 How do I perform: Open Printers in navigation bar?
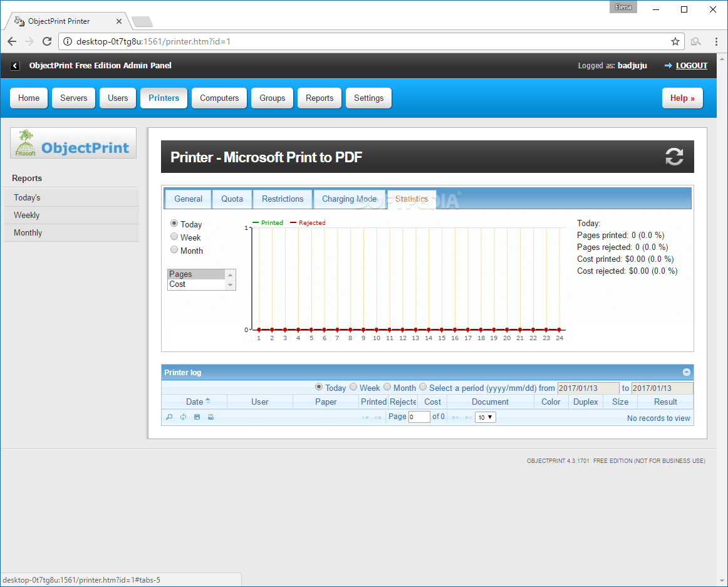(x=164, y=98)
